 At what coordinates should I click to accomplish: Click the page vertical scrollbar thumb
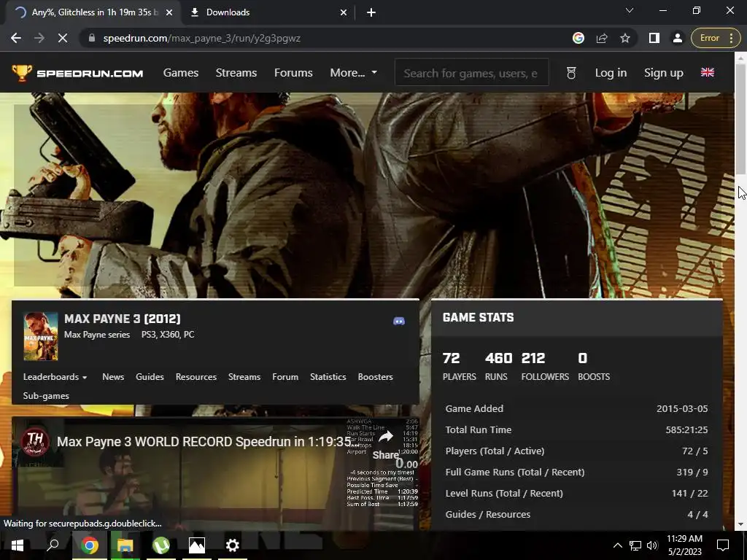coord(741,118)
